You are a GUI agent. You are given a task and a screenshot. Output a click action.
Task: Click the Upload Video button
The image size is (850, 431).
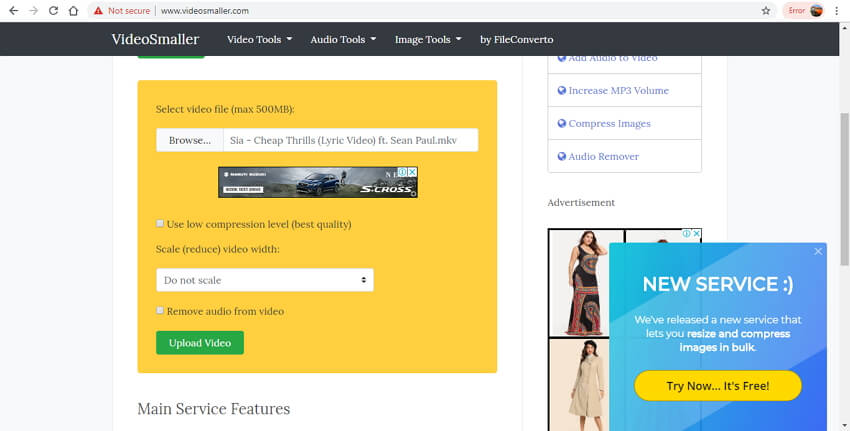(x=199, y=343)
